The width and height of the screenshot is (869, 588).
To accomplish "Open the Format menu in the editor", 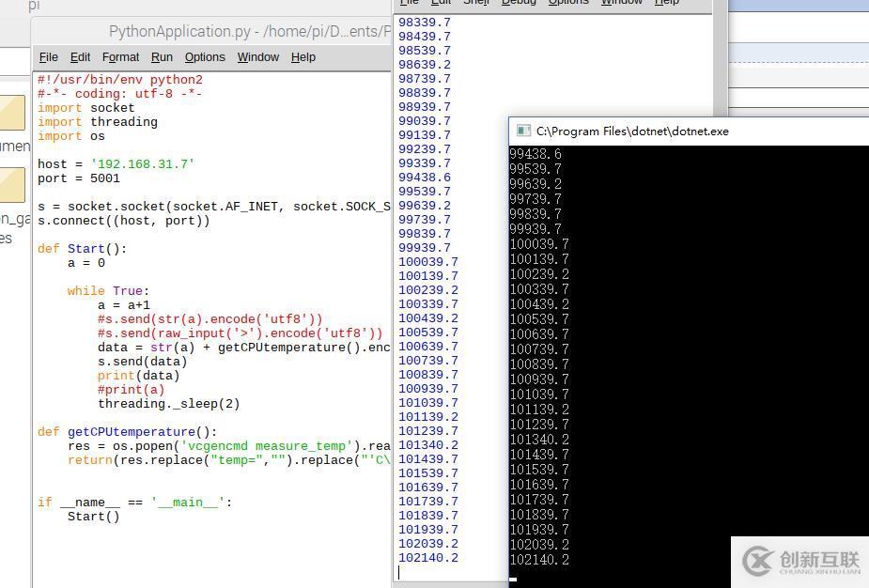I will point(120,57).
